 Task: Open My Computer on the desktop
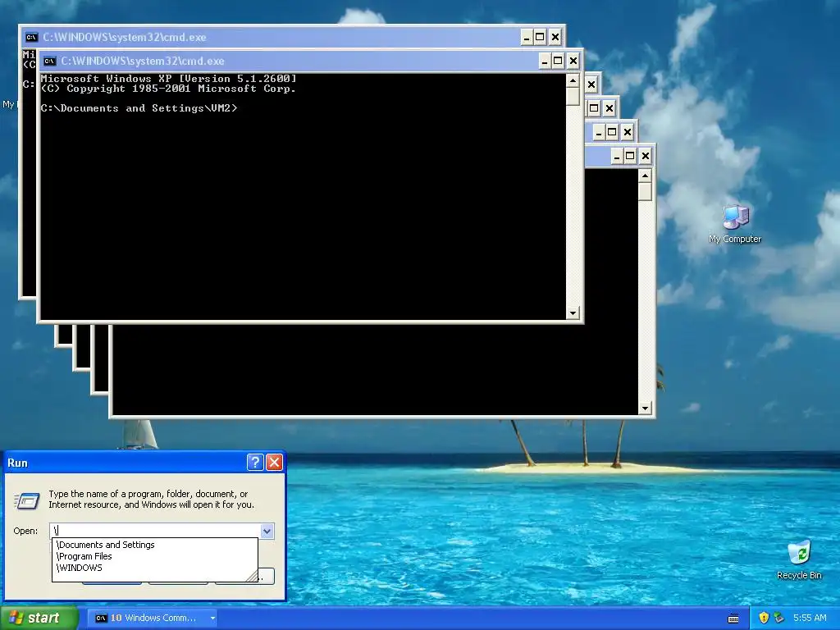(735, 224)
